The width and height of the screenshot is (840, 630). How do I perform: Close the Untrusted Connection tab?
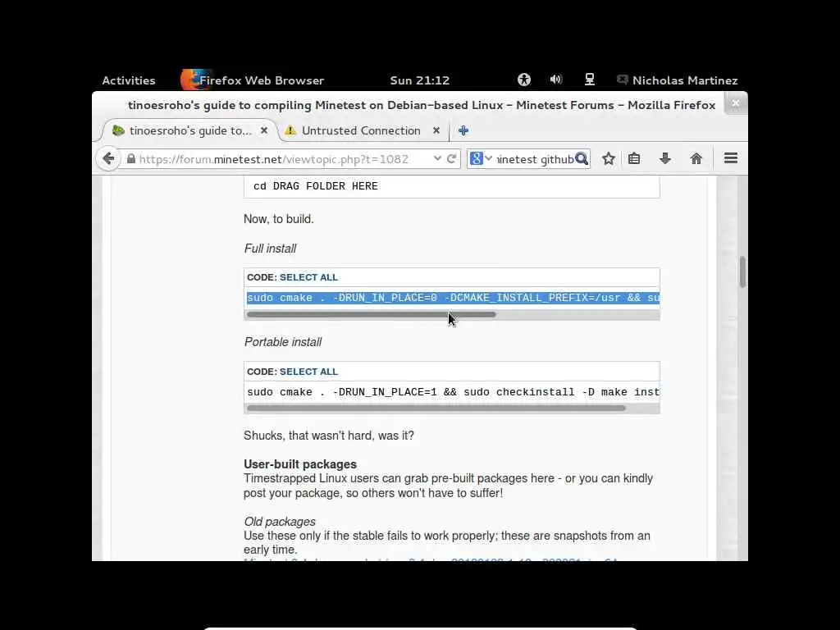tap(436, 130)
